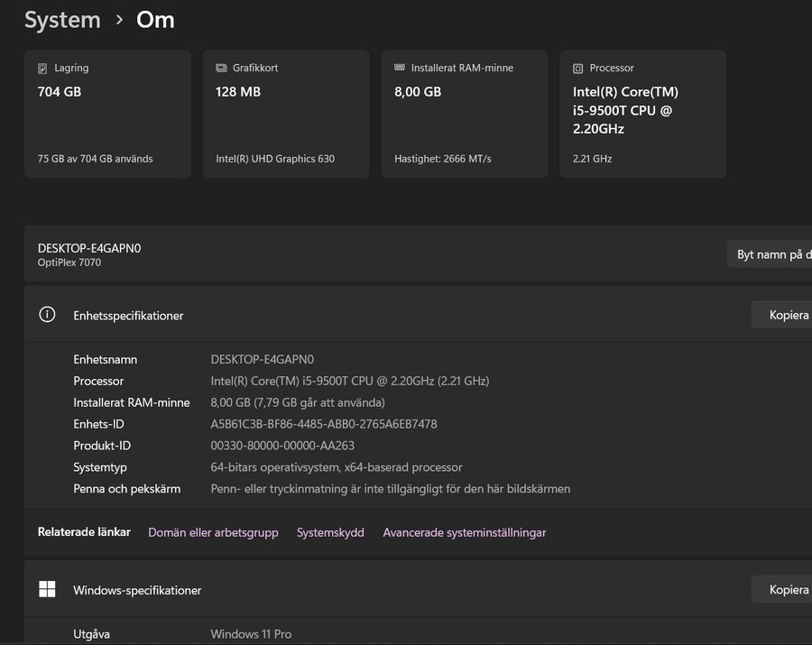The image size is (812, 645).
Task: Click the DESKTOP-E4GAPN0 computer name heading
Action: click(x=89, y=248)
